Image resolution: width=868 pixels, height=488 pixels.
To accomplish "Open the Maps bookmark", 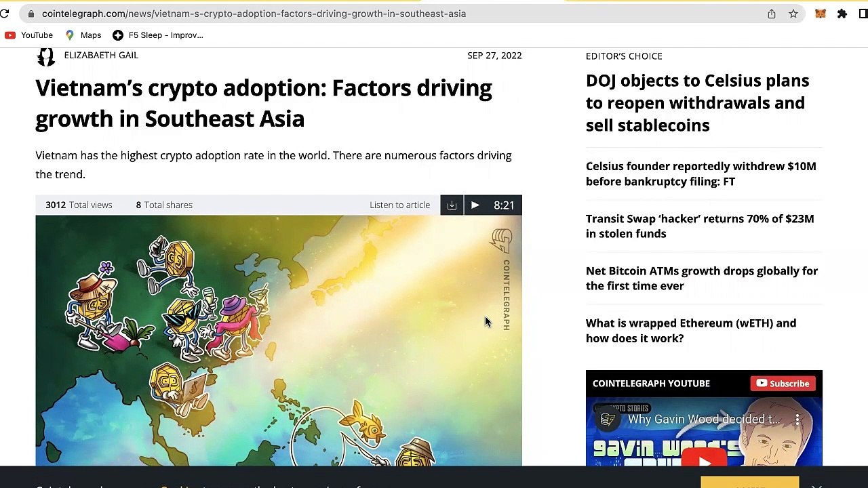I will pyautogui.click(x=83, y=35).
